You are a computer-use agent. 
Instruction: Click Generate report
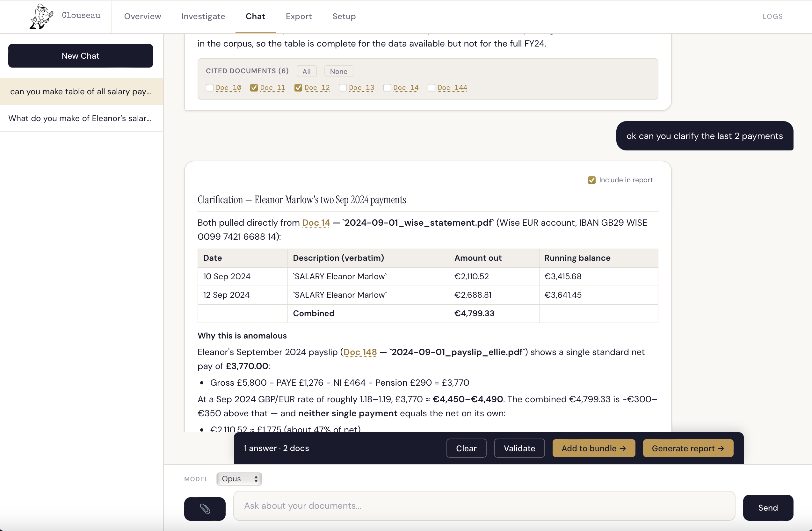(x=688, y=448)
